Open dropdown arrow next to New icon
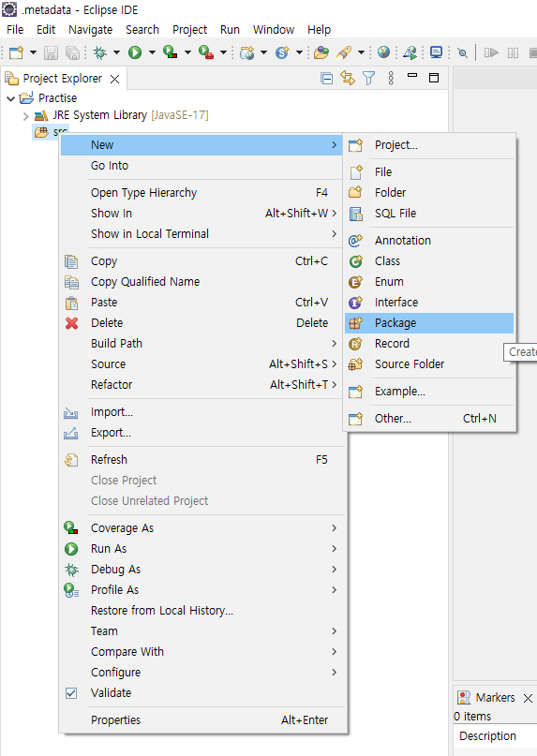Viewport: 537px width, 756px height. (x=34, y=52)
